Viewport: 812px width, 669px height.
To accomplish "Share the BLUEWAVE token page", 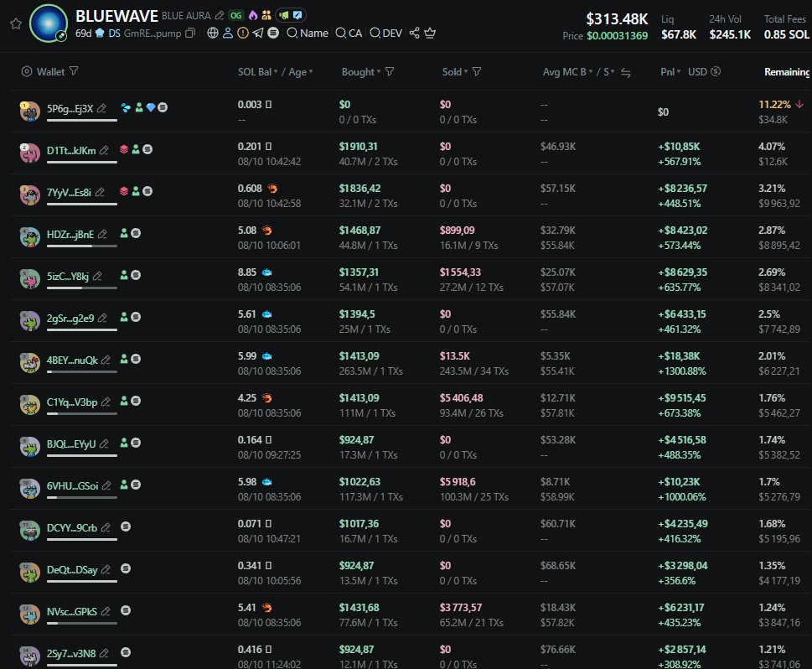I will point(414,34).
